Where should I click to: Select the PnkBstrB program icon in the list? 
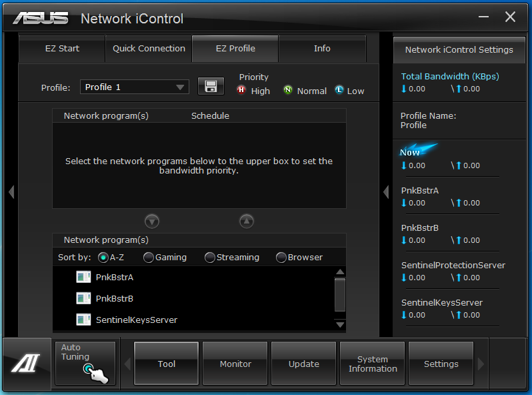tap(83, 298)
